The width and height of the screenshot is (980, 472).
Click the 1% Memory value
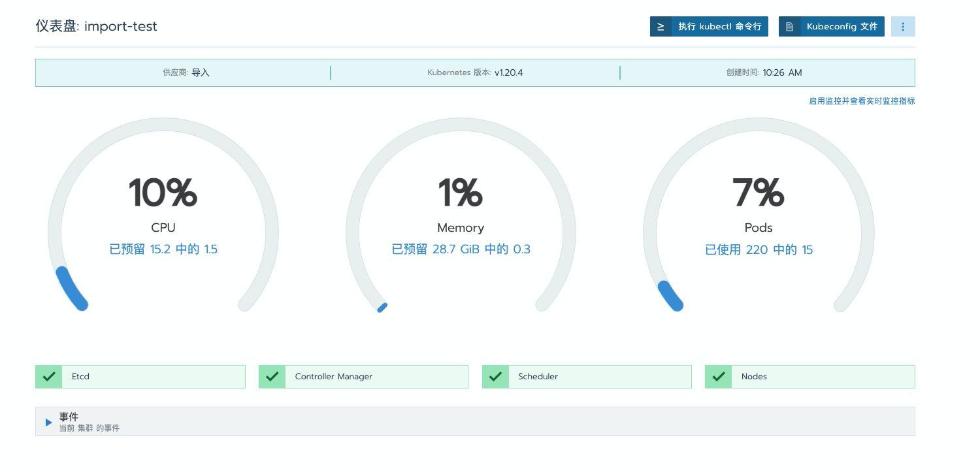pyautogui.click(x=461, y=193)
